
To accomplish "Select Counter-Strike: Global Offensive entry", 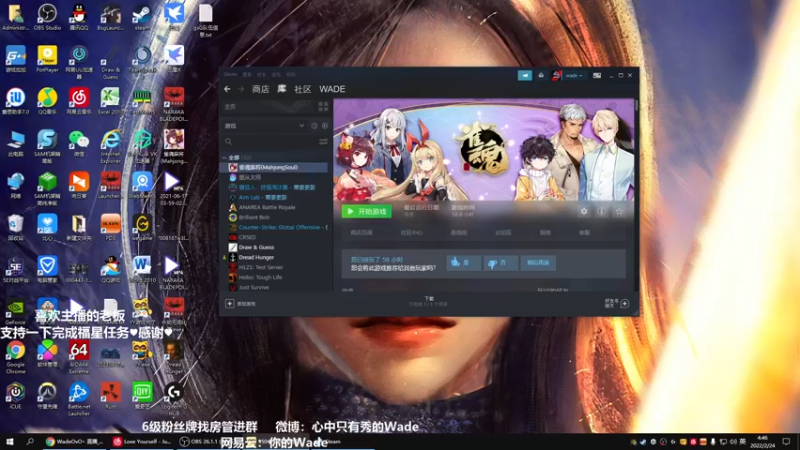I will pyautogui.click(x=276, y=228).
